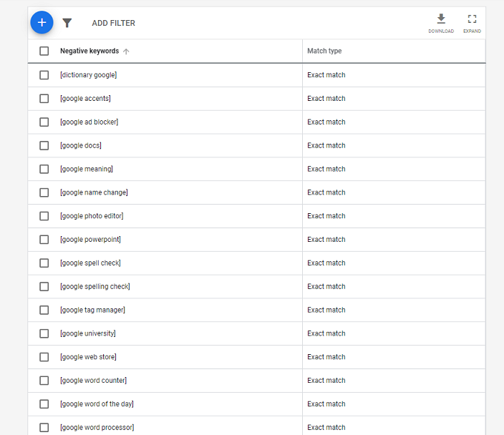Check the box for [google accents]
Image resolution: width=504 pixels, height=435 pixels.
click(x=44, y=98)
